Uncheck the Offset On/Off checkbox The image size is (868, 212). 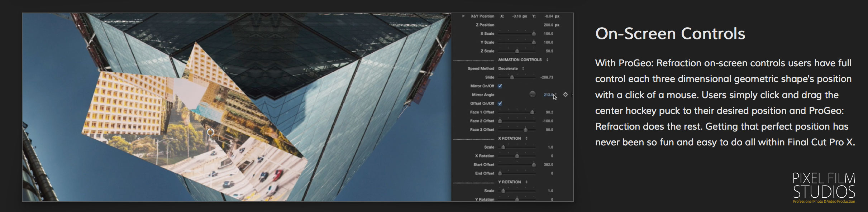pyautogui.click(x=500, y=103)
